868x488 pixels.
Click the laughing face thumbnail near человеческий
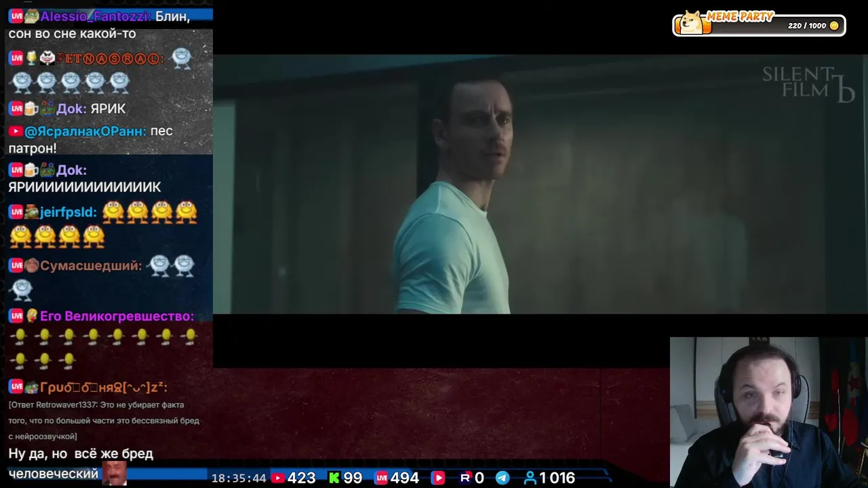pyautogui.click(x=114, y=473)
